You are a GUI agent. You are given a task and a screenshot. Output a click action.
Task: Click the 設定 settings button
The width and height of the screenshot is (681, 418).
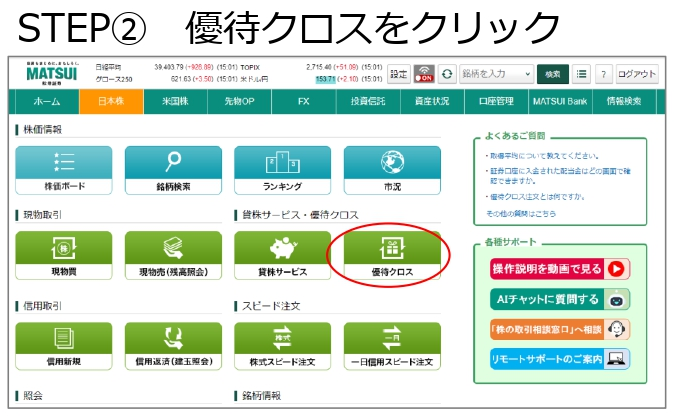[x=399, y=74]
